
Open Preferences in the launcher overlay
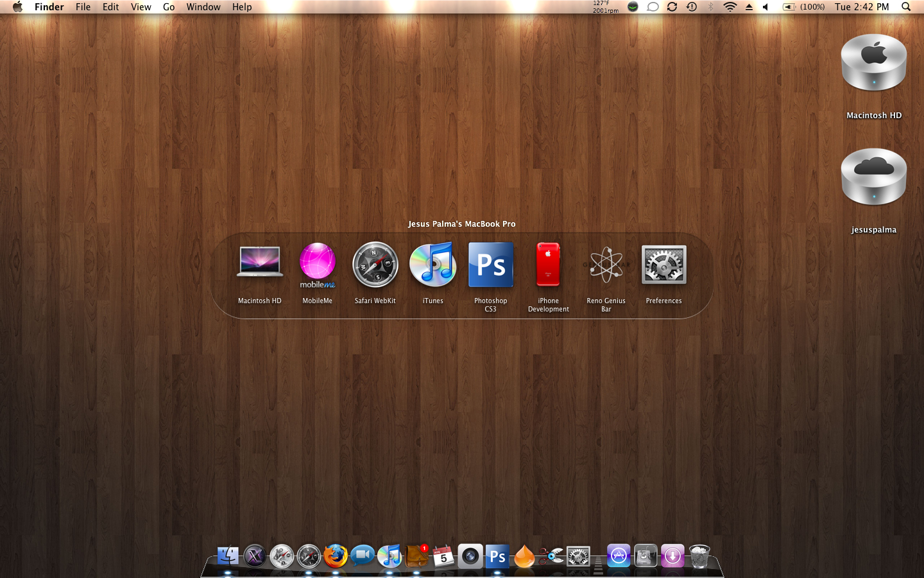click(664, 265)
